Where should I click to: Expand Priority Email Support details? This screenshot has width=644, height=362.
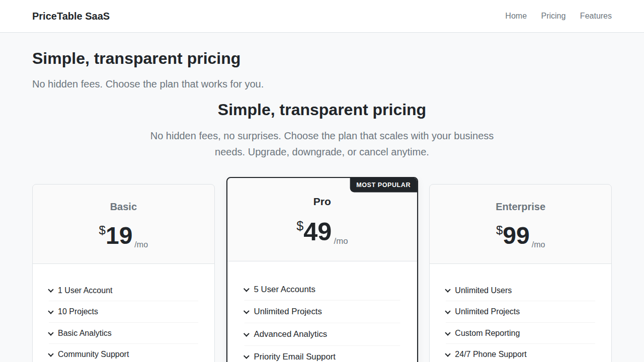247,357
